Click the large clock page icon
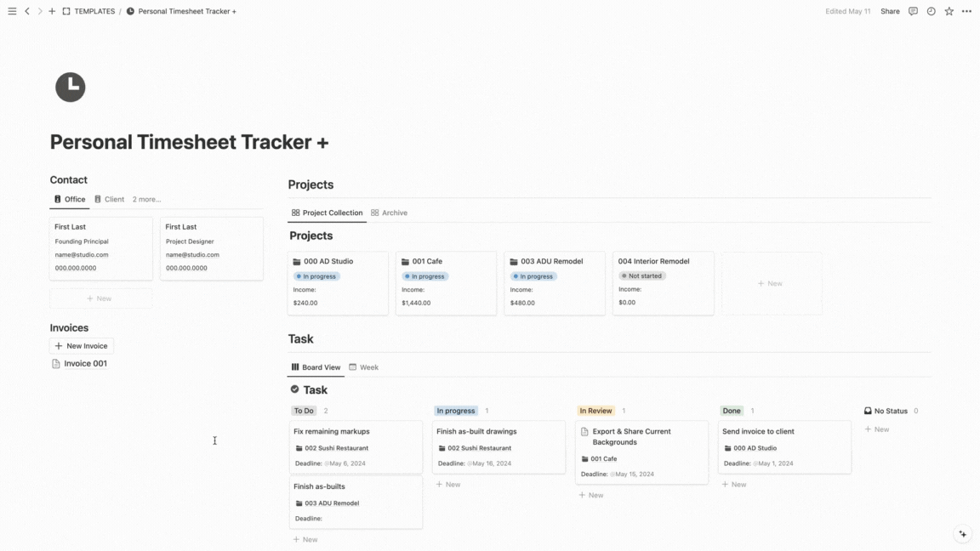This screenshot has width=980, height=551. point(71,87)
